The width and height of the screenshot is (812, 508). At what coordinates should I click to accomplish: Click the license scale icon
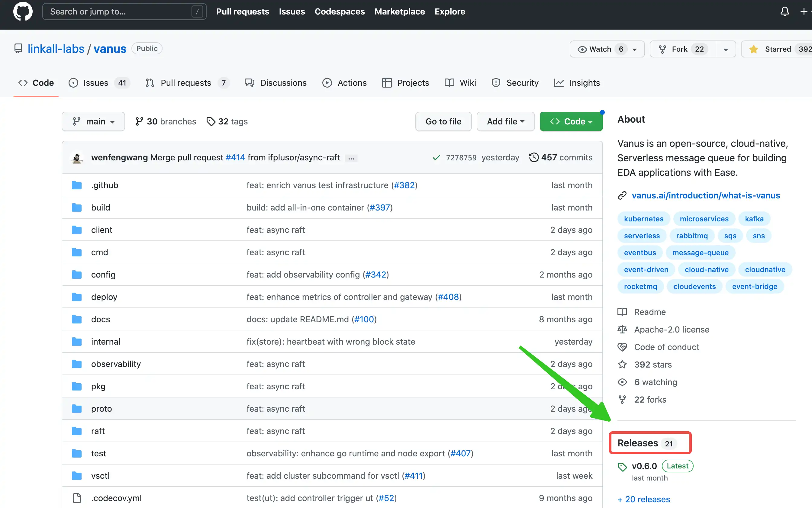pyautogui.click(x=622, y=330)
